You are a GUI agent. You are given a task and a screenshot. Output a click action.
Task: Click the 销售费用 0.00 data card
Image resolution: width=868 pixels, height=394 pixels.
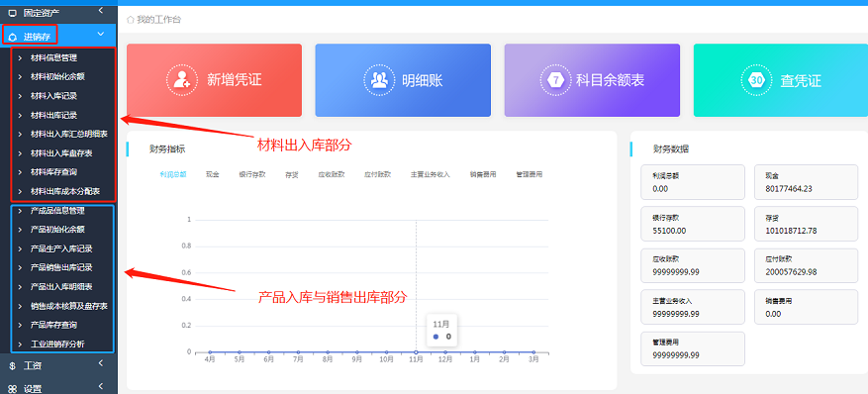[806, 307]
